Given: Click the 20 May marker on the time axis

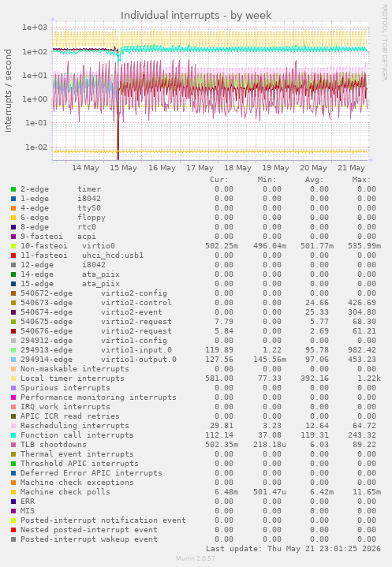Looking at the screenshot, I should pyautogui.click(x=313, y=168).
